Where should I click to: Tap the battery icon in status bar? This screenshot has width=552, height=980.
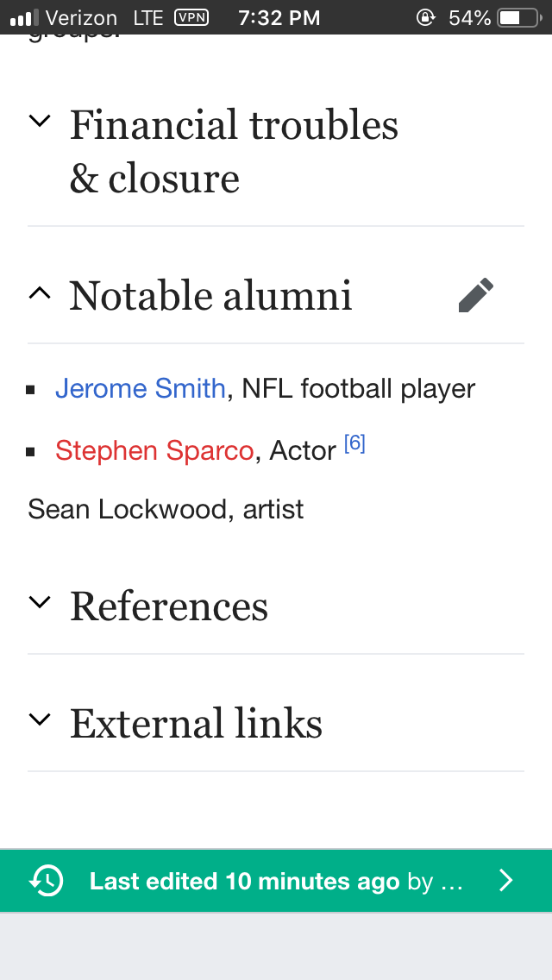point(519,18)
